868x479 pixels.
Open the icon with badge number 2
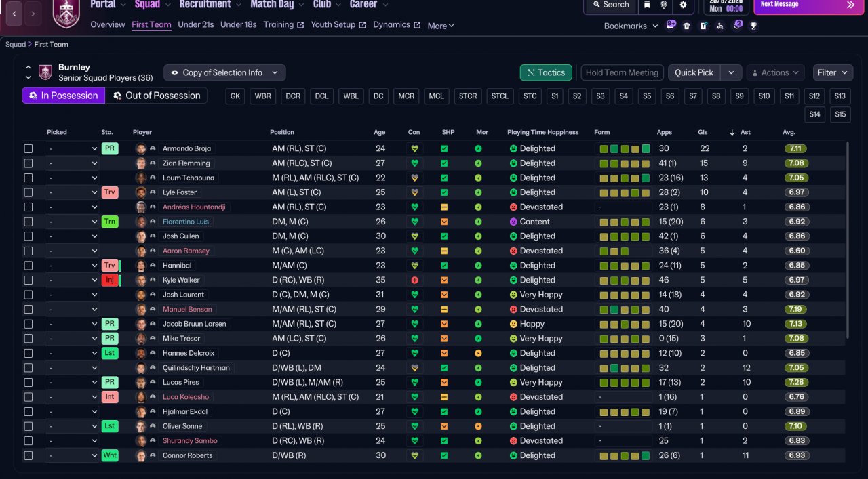click(736, 25)
